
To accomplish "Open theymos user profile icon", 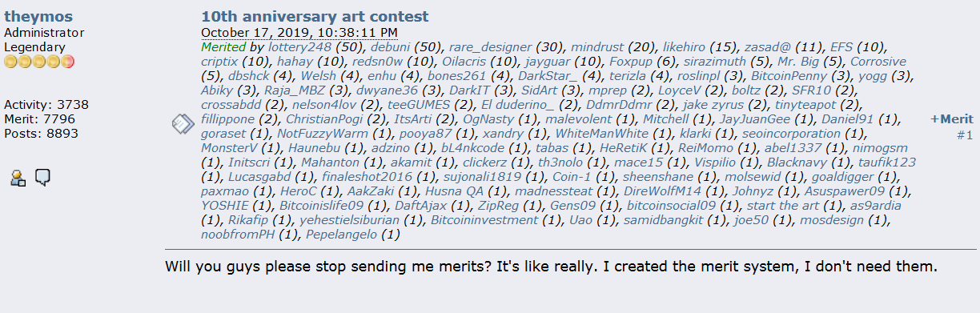I will (18, 178).
